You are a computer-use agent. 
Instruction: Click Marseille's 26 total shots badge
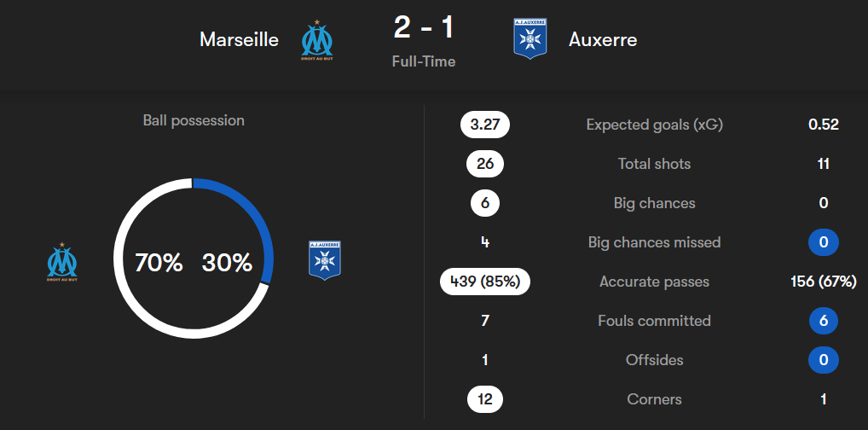coord(485,164)
